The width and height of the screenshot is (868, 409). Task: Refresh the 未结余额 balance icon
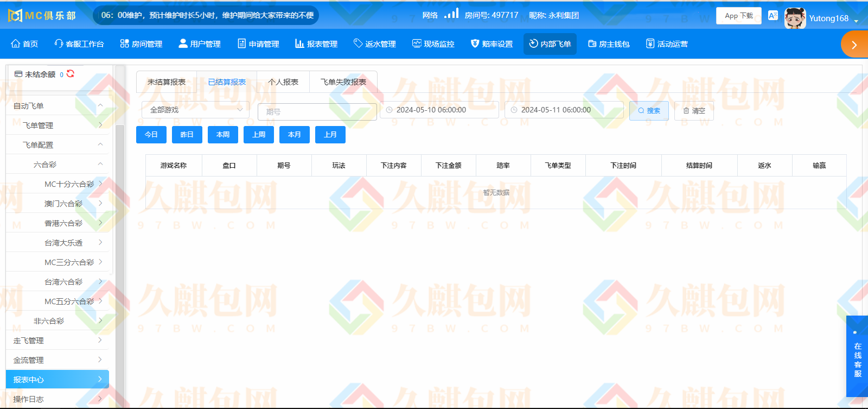click(71, 73)
